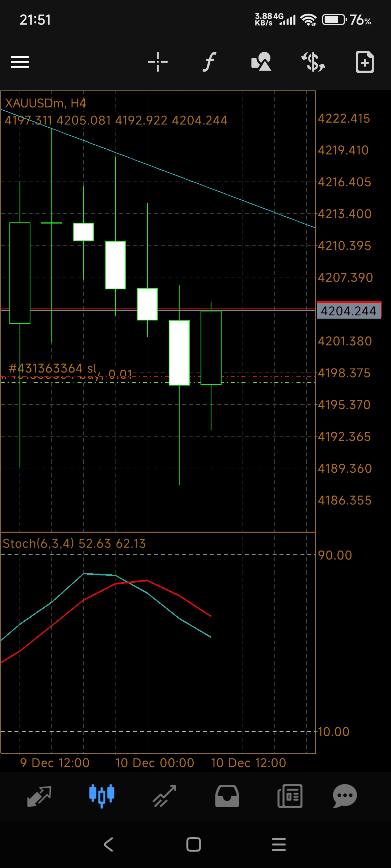Open the News tab
This screenshot has width=391, height=868.
click(x=290, y=796)
